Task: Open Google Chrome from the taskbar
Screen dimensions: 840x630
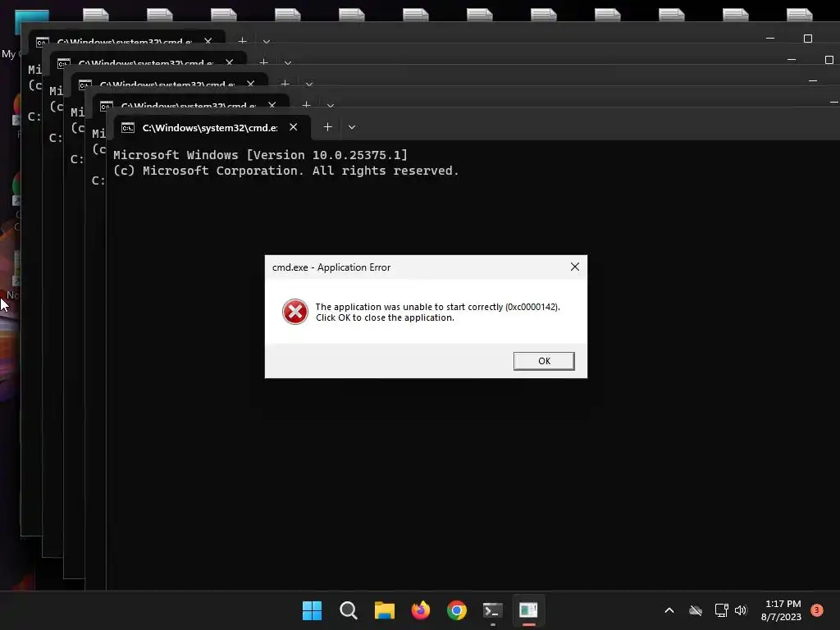Action: (x=456, y=610)
